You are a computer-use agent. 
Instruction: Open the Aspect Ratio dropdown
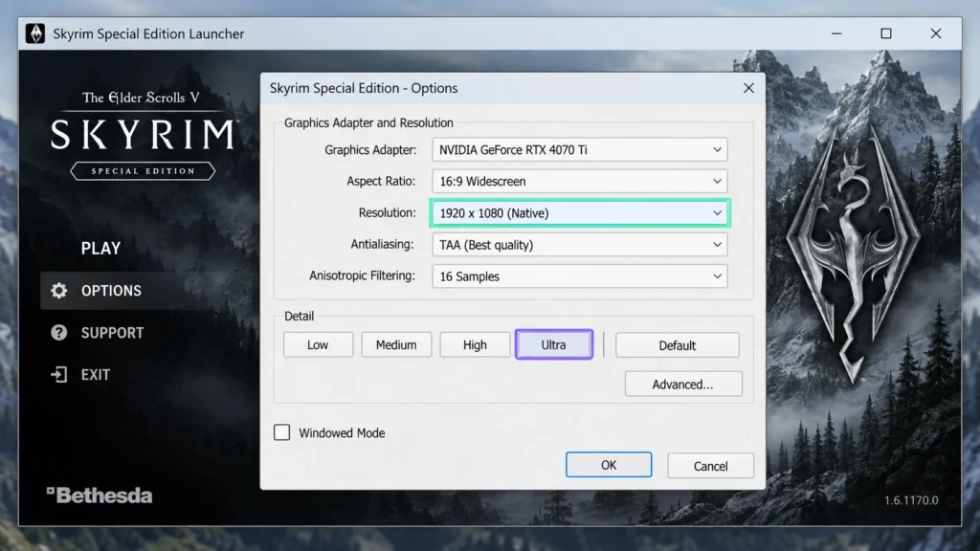(x=579, y=181)
